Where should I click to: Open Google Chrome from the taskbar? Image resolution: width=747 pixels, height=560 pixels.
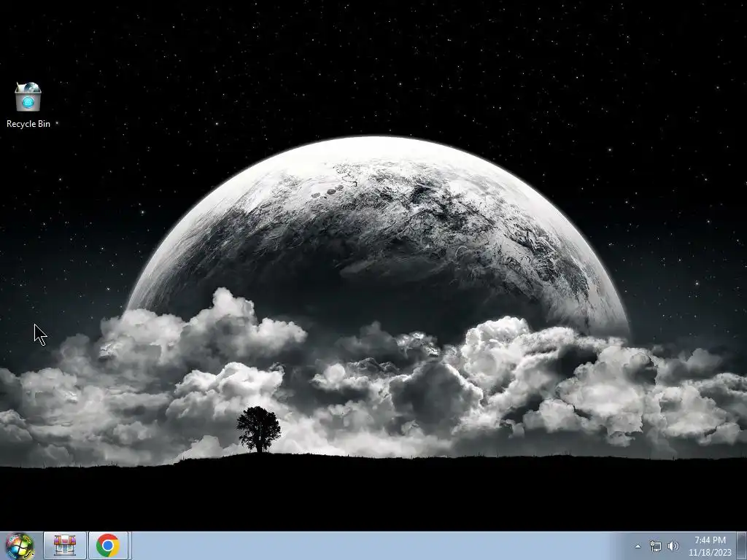click(x=108, y=545)
